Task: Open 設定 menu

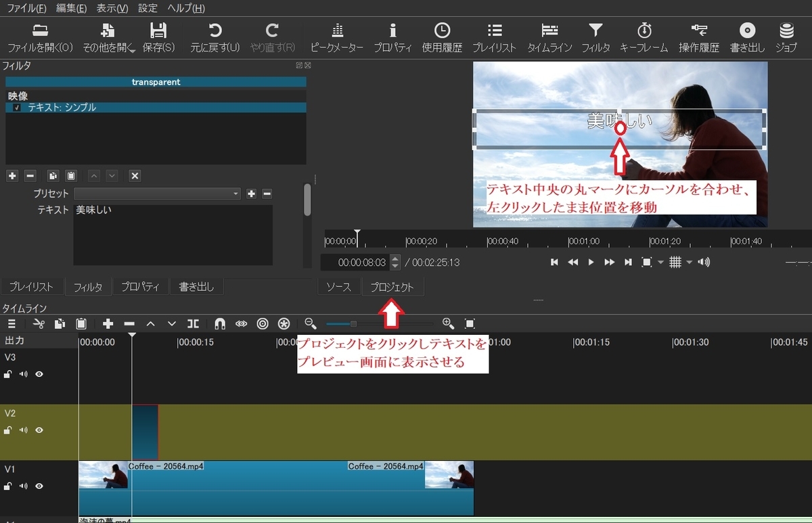Action: pos(148,8)
